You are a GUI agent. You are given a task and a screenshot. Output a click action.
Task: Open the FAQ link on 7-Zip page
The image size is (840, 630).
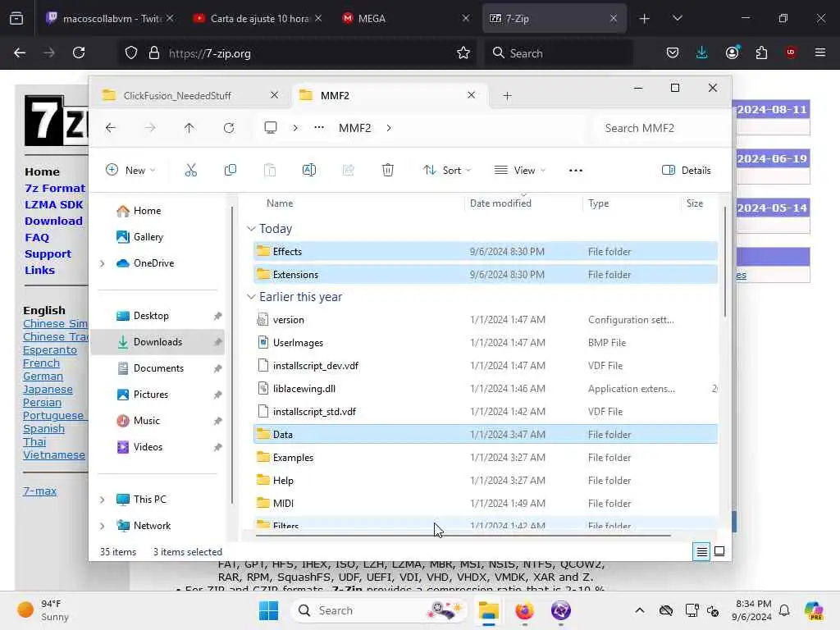click(36, 237)
